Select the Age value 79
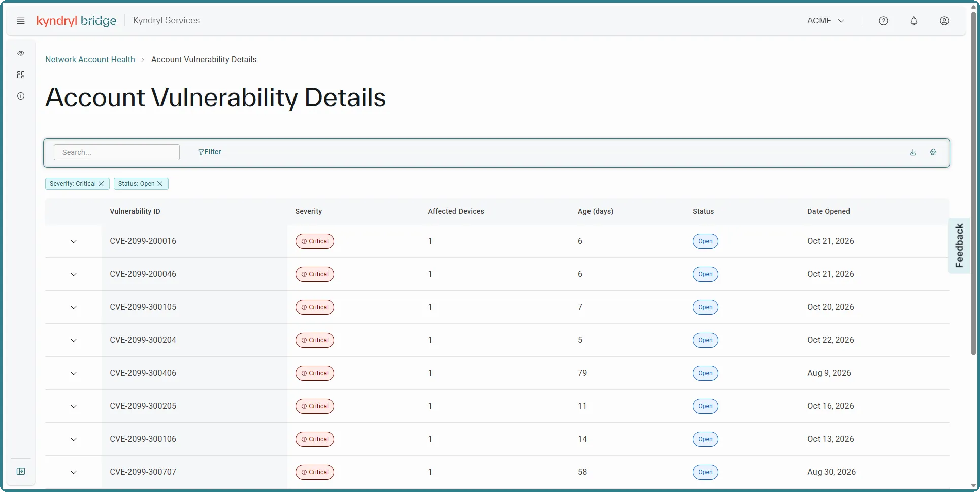Image resolution: width=980 pixels, height=492 pixels. pyautogui.click(x=582, y=373)
